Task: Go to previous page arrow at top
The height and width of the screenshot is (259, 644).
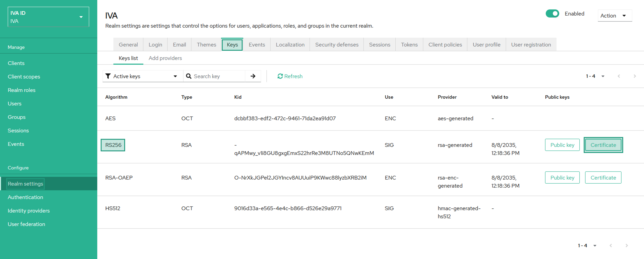Action: (x=619, y=76)
